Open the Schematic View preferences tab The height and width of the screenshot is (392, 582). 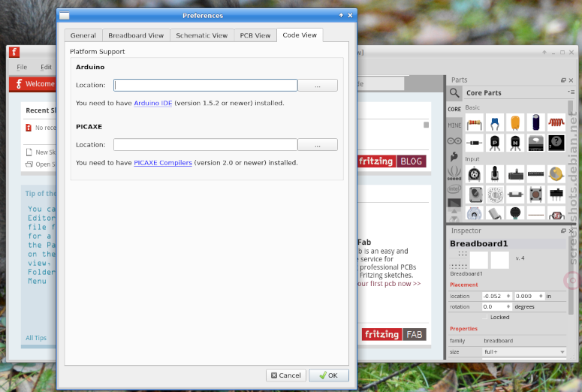click(201, 35)
